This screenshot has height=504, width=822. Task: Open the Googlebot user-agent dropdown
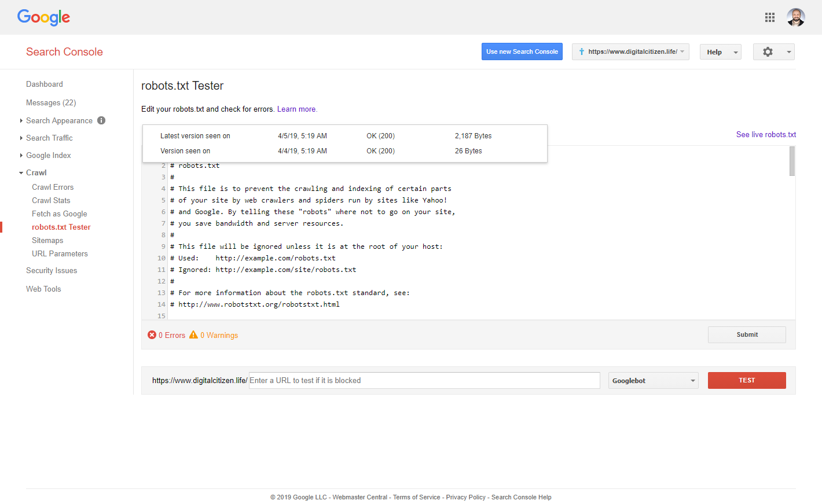pos(653,381)
